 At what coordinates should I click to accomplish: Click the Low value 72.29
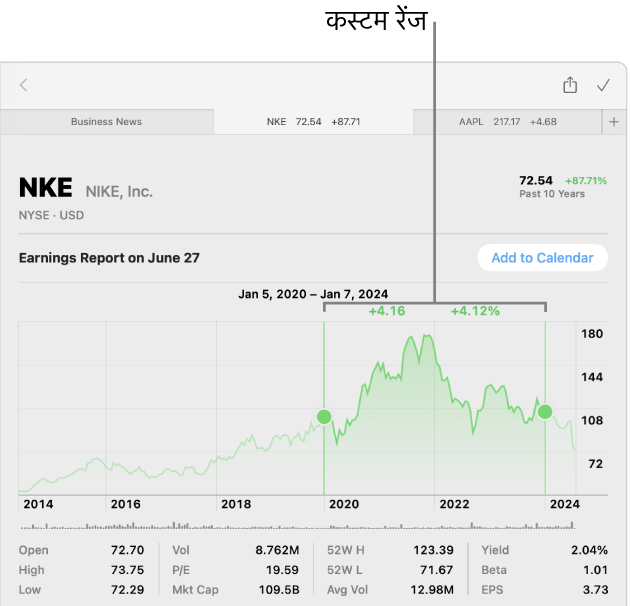point(127,590)
